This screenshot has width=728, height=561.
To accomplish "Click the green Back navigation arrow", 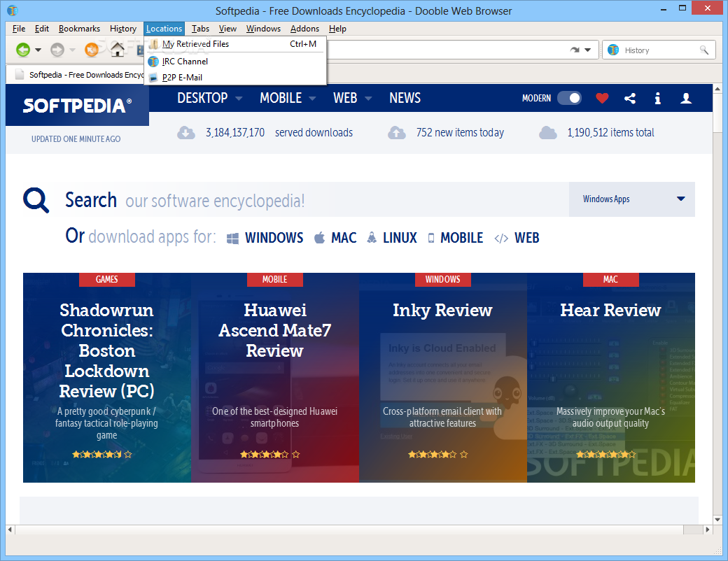I will point(22,50).
